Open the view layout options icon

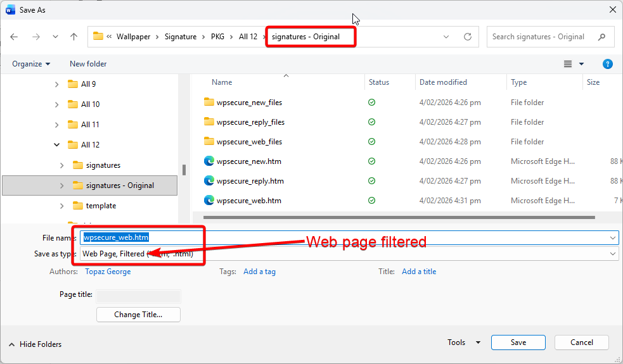click(x=568, y=64)
